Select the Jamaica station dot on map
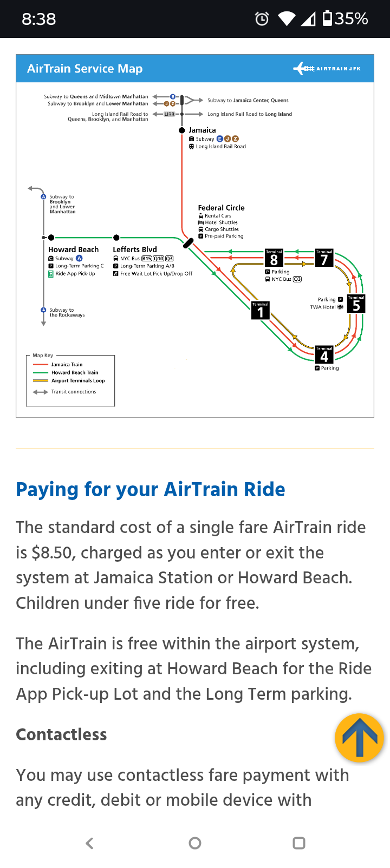Screen dimensions: 390x868 click(182, 130)
